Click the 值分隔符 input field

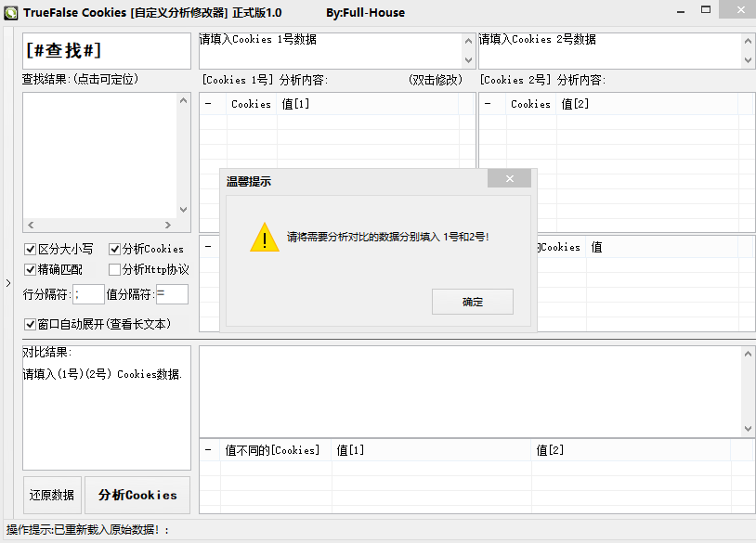[x=172, y=294]
